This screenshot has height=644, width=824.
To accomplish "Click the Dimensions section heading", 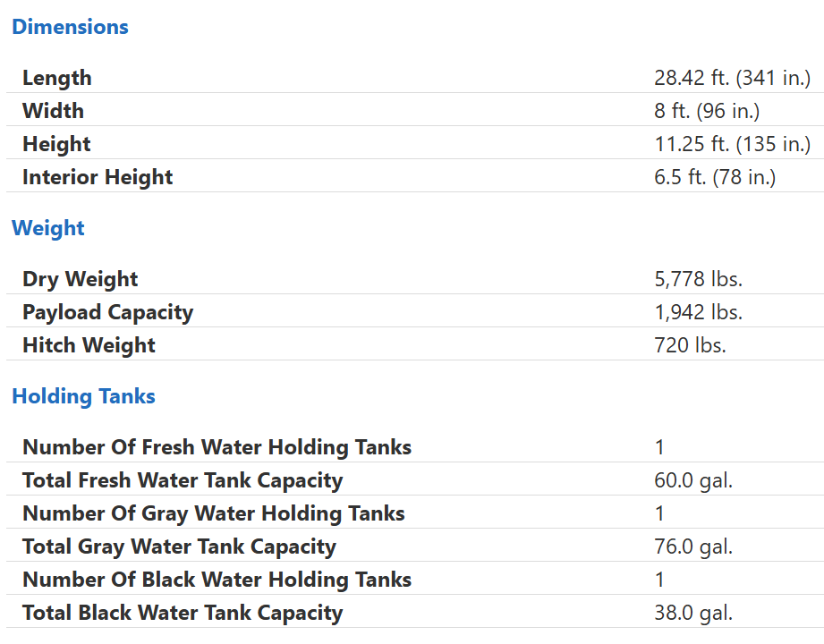I will (70, 27).
